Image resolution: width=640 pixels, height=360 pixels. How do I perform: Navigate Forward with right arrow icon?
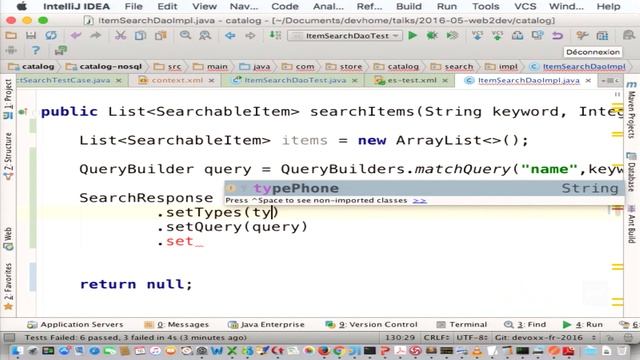point(250,36)
